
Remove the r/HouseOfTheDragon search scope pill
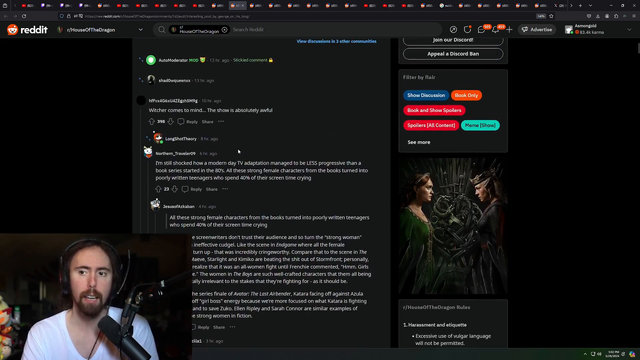coord(224,30)
